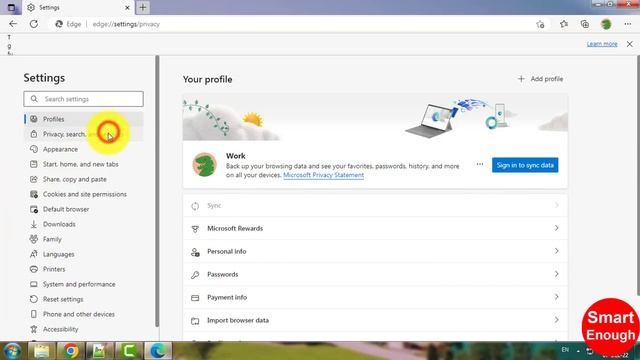Refresh the Settings page
Image resolution: width=640 pixels, height=360 pixels.
[34, 24]
